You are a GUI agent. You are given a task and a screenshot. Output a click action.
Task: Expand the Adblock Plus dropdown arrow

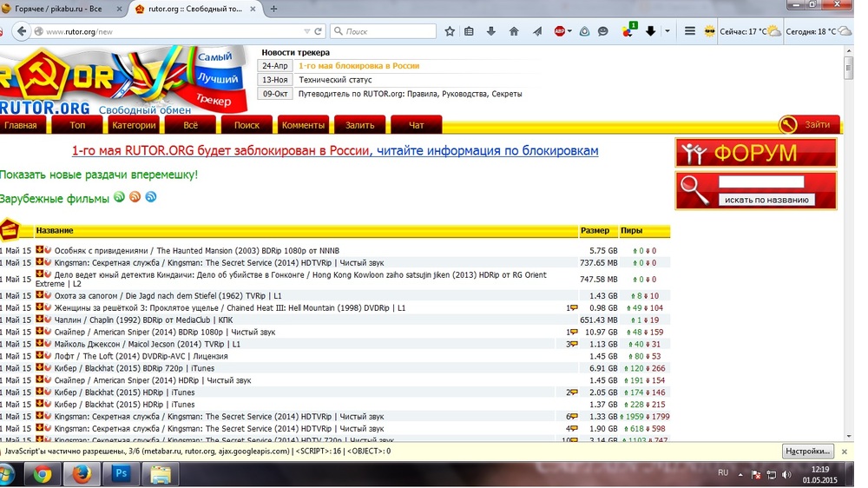click(x=570, y=31)
